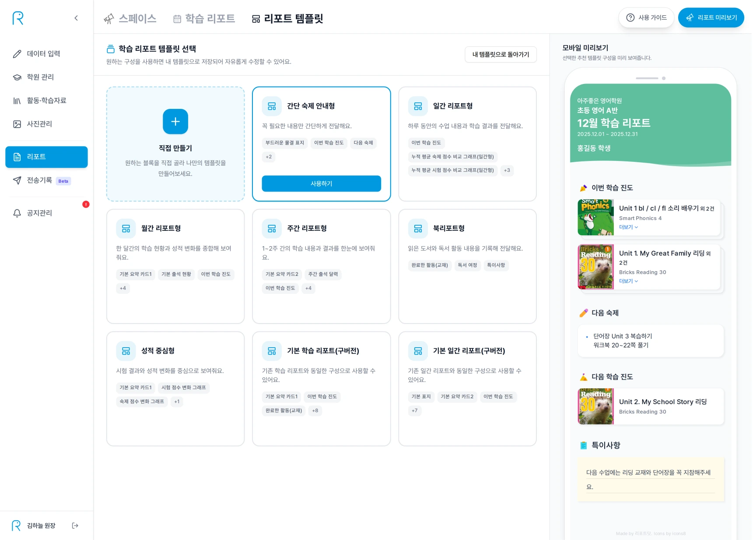Open 공지관리 bell icon
756x540 pixels.
coord(17,213)
